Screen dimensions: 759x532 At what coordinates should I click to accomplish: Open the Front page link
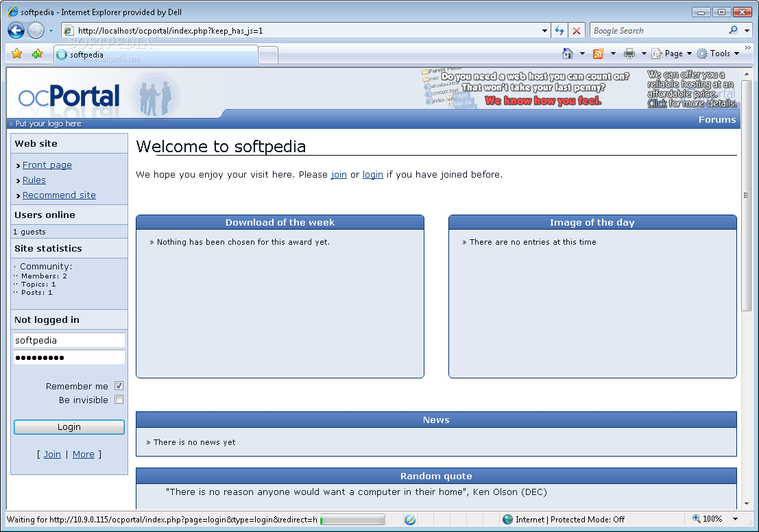[47, 165]
